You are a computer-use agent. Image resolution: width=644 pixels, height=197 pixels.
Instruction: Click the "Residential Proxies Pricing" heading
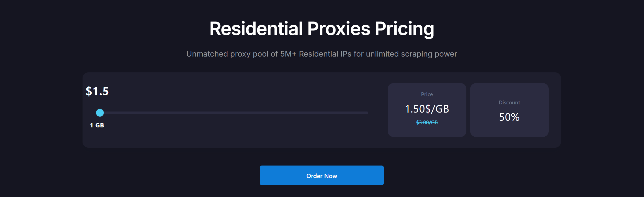coord(321,29)
